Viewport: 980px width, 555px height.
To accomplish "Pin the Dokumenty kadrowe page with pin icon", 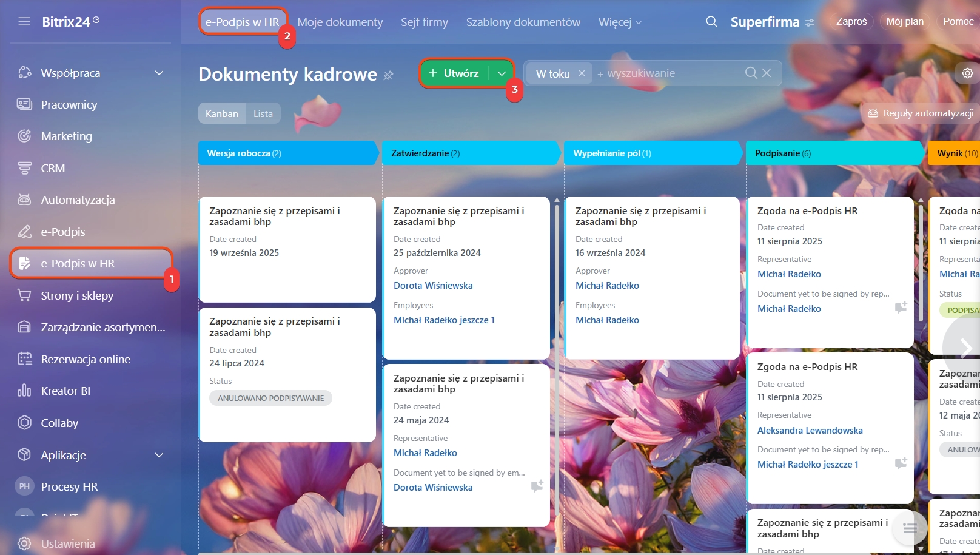I will click(x=389, y=75).
